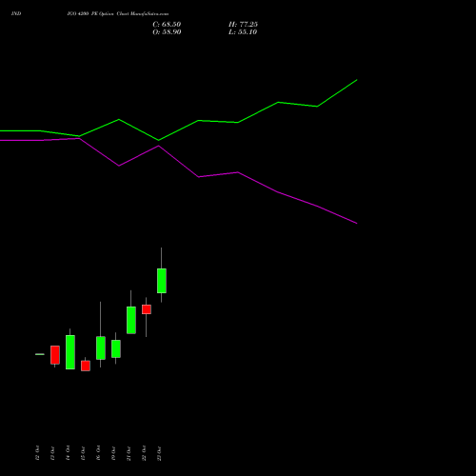The image size is (476, 476).
Task: Click the high price value H: 77.25
Action: (x=243, y=25)
